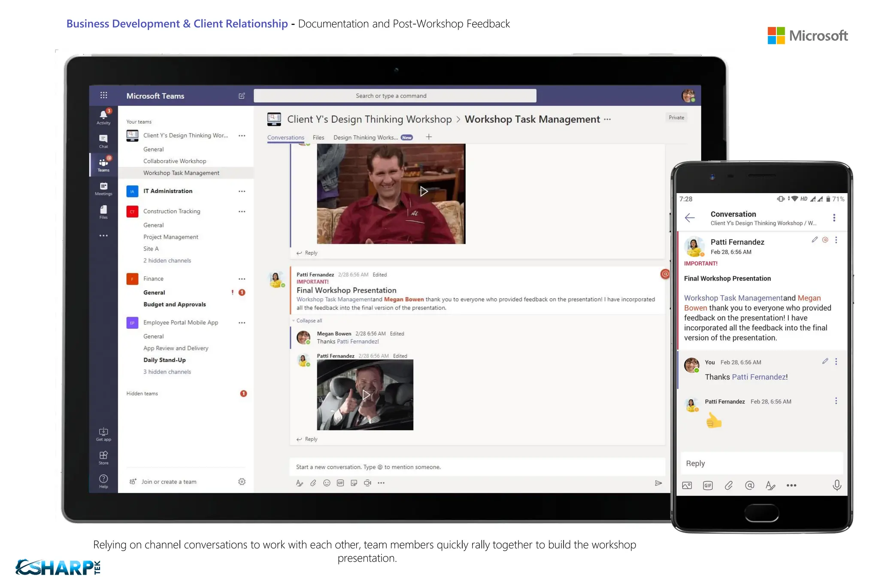Send the message in tablet compose box
The height and width of the screenshot is (588, 879).
pos(658,483)
